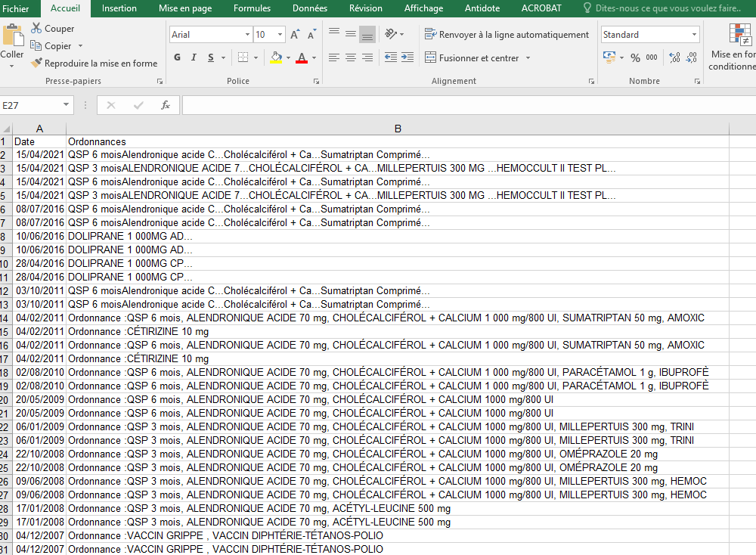Toggle bold formatting with G button
756x555 pixels.
tap(178, 57)
